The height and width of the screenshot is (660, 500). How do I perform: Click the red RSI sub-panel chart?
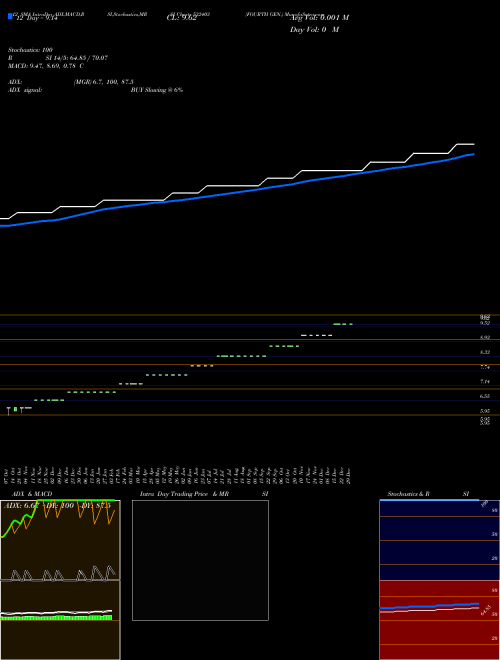pyautogui.click(x=439, y=620)
